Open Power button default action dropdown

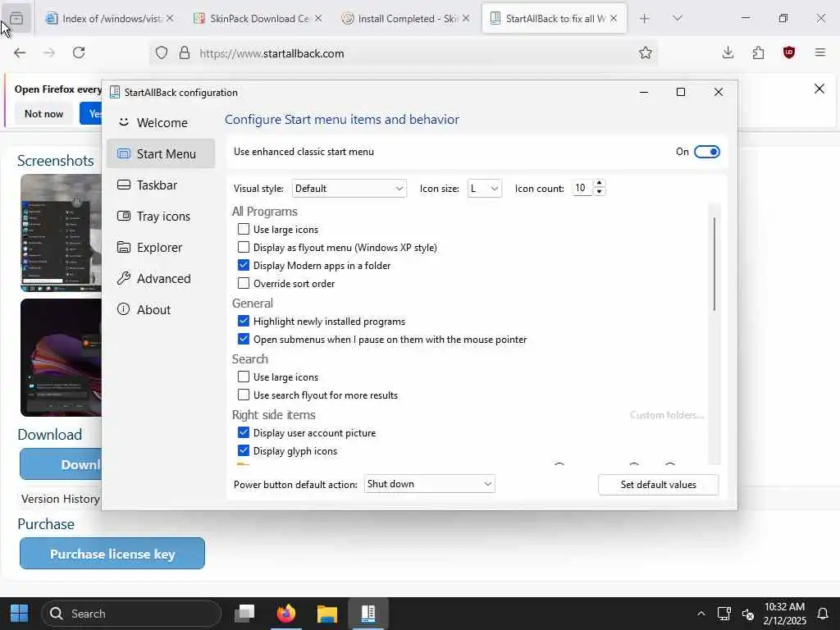pyautogui.click(x=429, y=484)
